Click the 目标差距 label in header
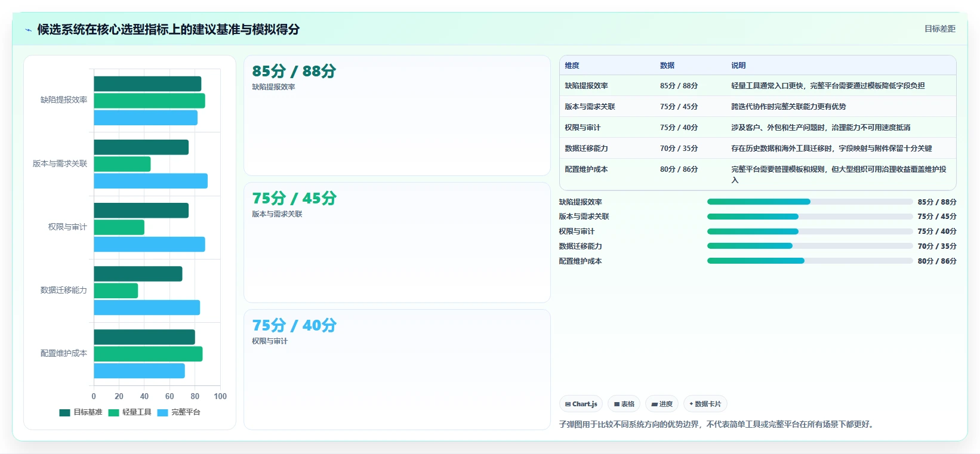Screen dimensions: 980x454 939,29
